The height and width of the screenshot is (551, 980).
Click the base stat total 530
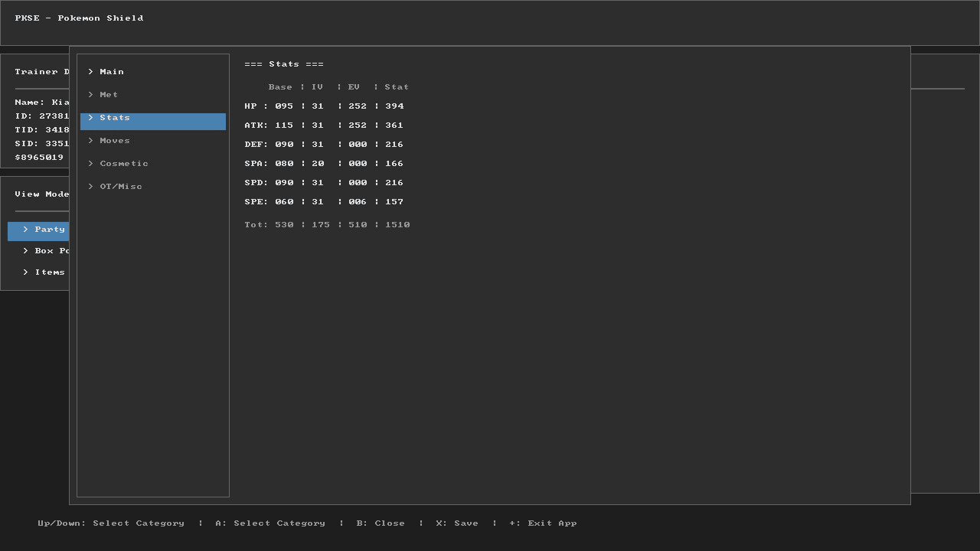tap(284, 225)
